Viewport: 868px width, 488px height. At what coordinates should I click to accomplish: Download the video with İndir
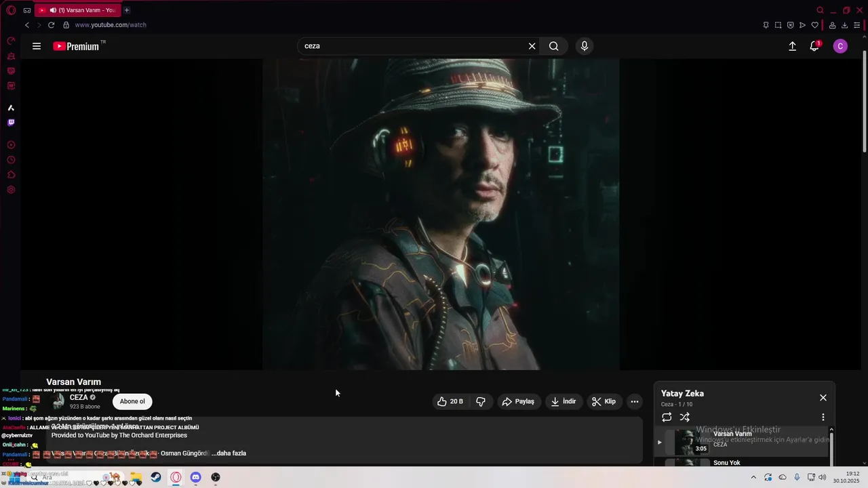(564, 401)
